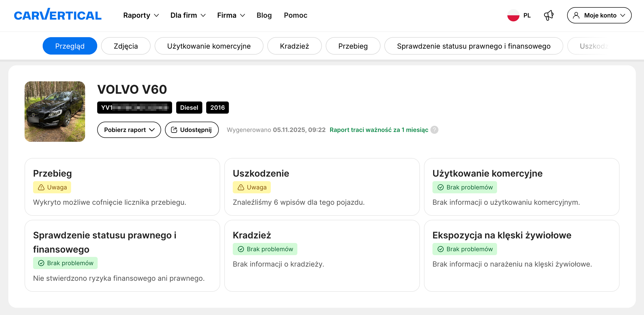Click 'Wykryto możliwe cofnięcie licznika przebiegu.' text
The height and width of the screenshot is (315, 644).
click(110, 202)
